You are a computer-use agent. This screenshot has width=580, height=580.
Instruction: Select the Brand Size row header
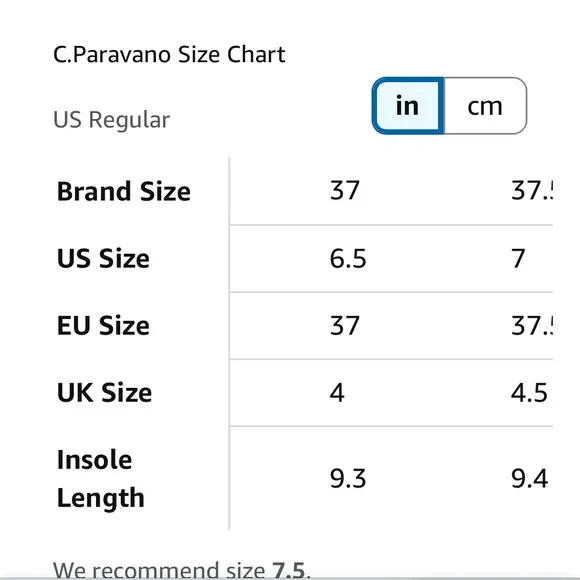(x=124, y=191)
